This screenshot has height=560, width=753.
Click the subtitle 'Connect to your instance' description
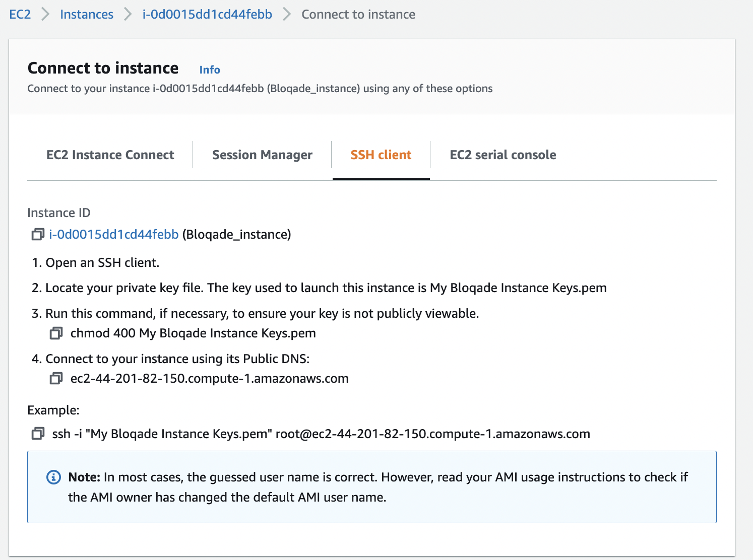tap(260, 89)
